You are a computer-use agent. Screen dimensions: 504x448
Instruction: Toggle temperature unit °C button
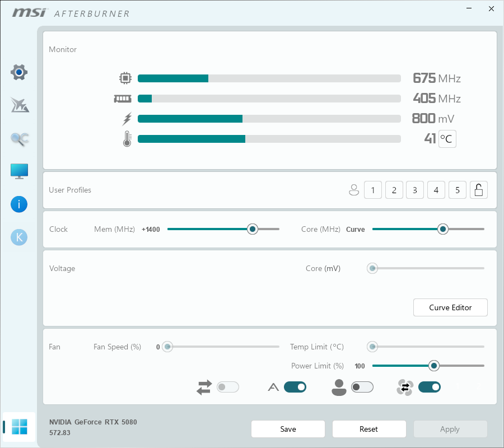447,139
